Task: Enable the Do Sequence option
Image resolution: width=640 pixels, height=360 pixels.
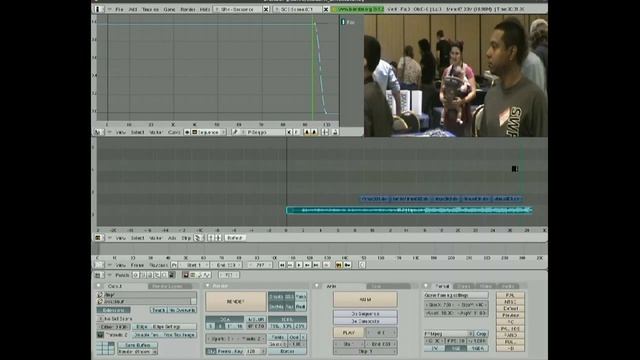Action: pyautogui.click(x=366, y=314)
